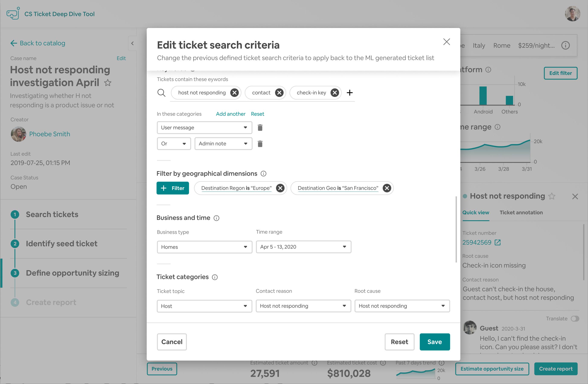The image size is (588, 384).
Task: Open the Business type Homes dropdown
Action: coord(205,247)
